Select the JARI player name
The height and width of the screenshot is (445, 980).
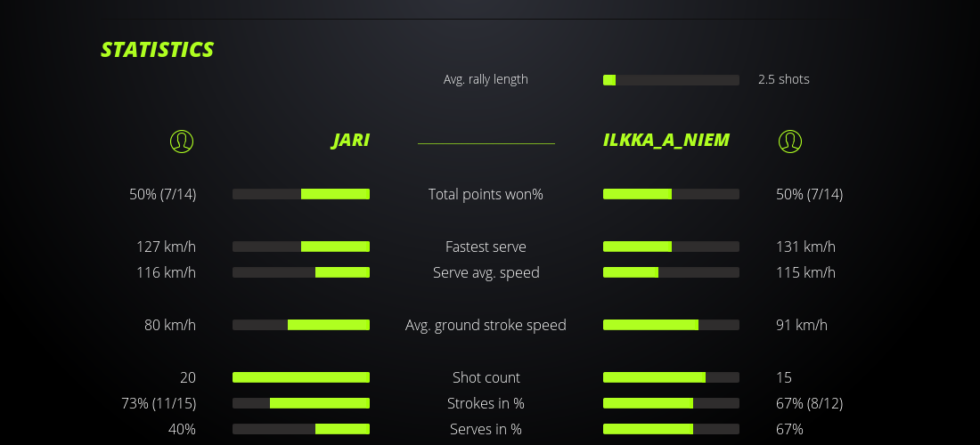tap(350, 140)
